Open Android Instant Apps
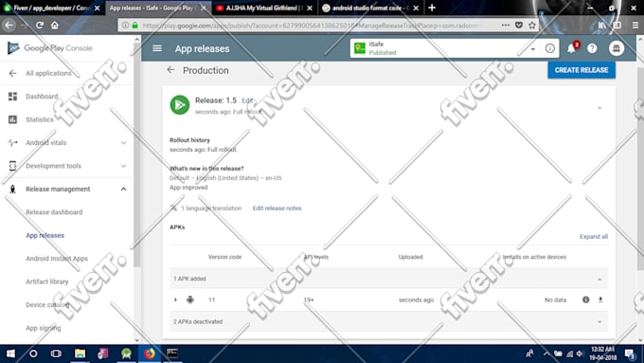 [57, 259]
